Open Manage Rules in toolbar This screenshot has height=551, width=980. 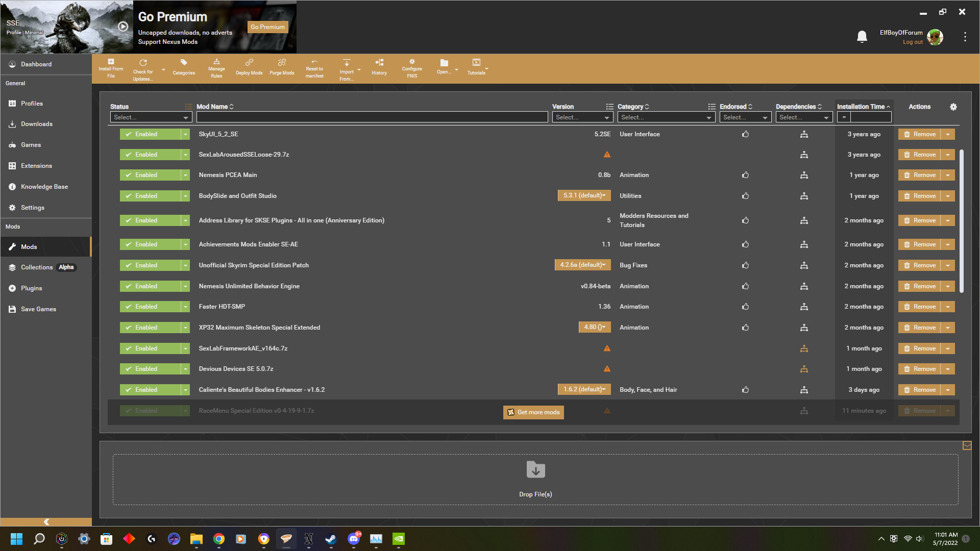point(216,68)
